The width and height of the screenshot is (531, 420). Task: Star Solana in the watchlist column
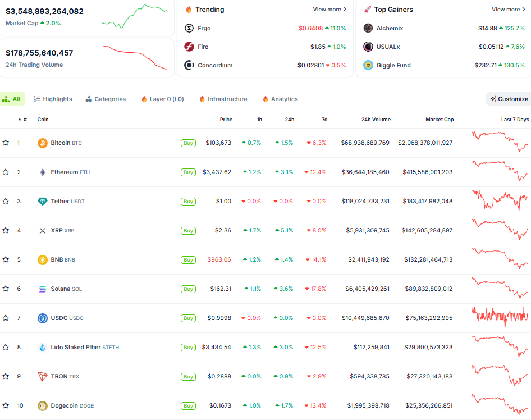pos(6,289)
